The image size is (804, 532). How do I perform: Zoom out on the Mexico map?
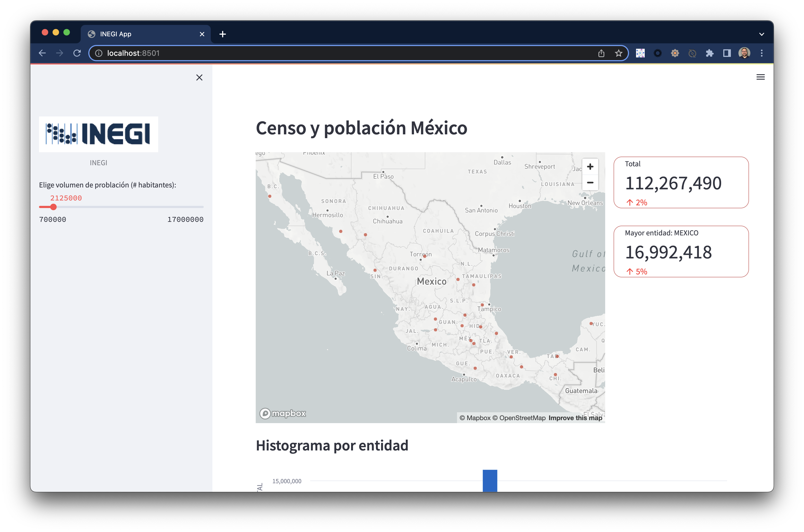590,183
